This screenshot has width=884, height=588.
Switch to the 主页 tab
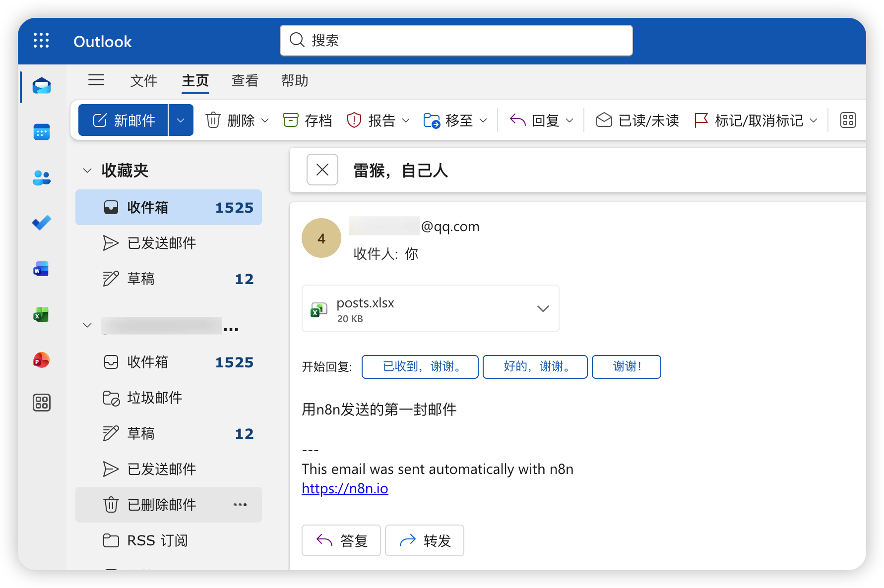pyautogui.click(x=195, y=80)
